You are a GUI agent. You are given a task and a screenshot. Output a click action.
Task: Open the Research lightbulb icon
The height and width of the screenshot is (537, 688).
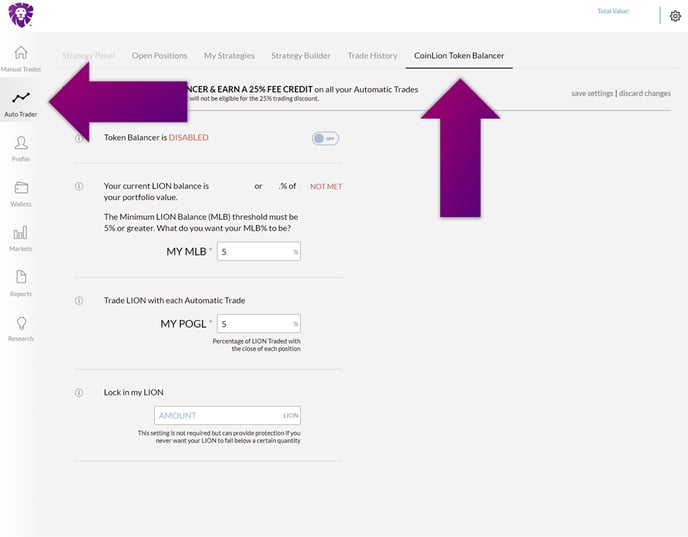coord(21,323)
